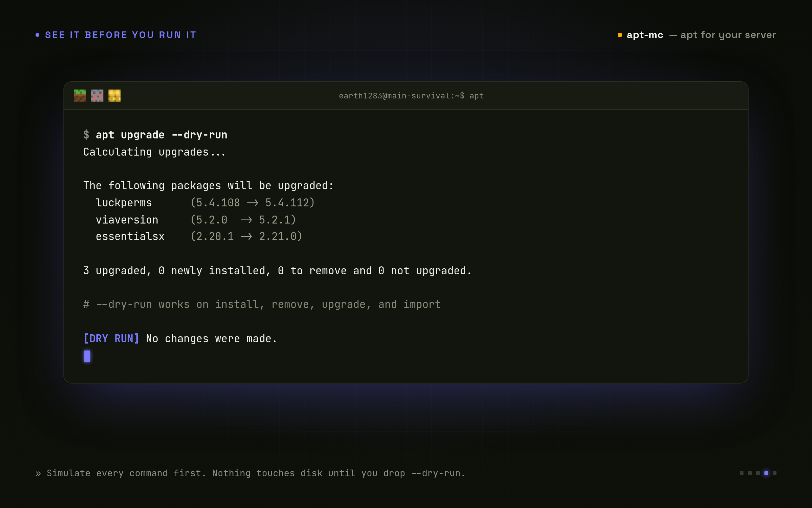Screen dimensions: 812x508
Task: Click the version range '(5.2.0 → 5.2.1)'
Action: (243, 220)
